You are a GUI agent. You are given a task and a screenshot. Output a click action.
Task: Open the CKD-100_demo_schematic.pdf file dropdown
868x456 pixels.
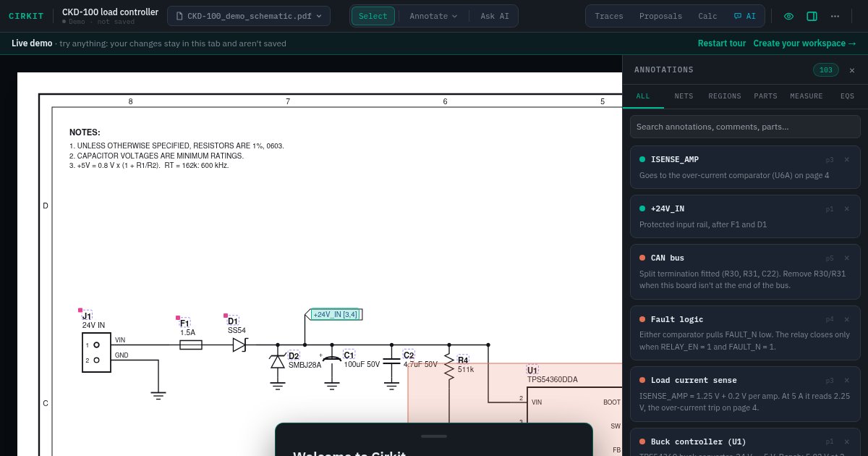(x=249, y=16)
